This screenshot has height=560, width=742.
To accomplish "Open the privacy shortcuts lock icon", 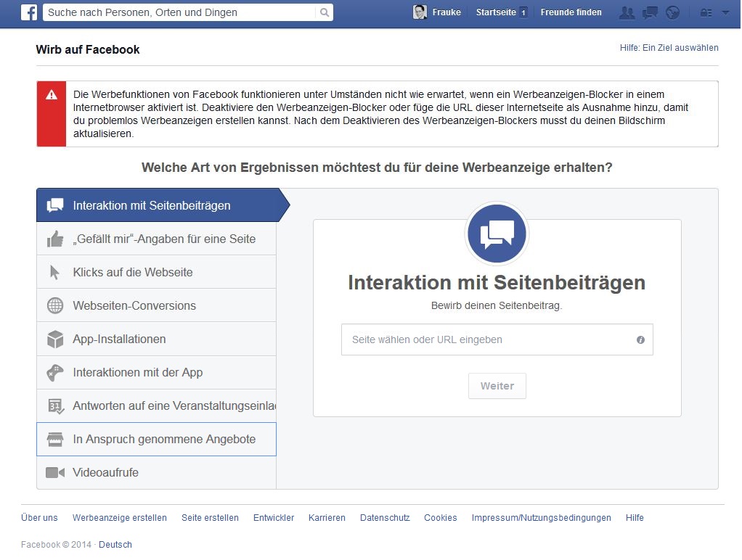I will (x=706, y=13).
